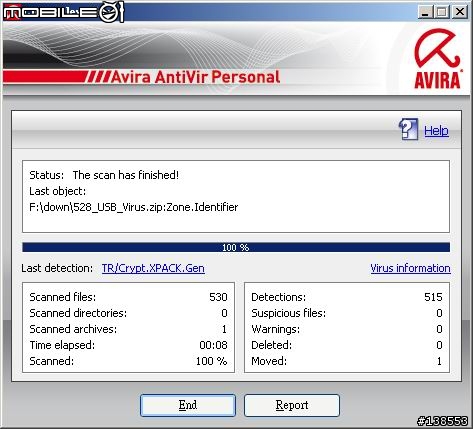
Task: Open the Virus information link
Action: point(410,268)
